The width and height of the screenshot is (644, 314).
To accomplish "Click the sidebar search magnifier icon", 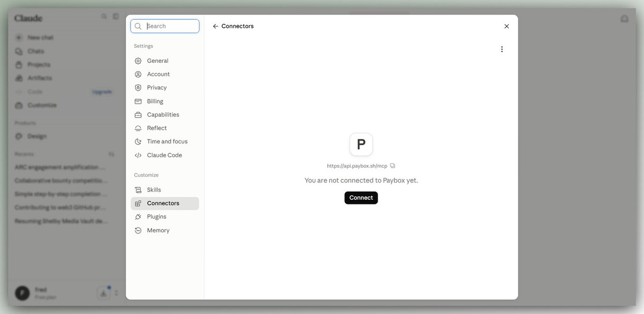I will [104, 17].
